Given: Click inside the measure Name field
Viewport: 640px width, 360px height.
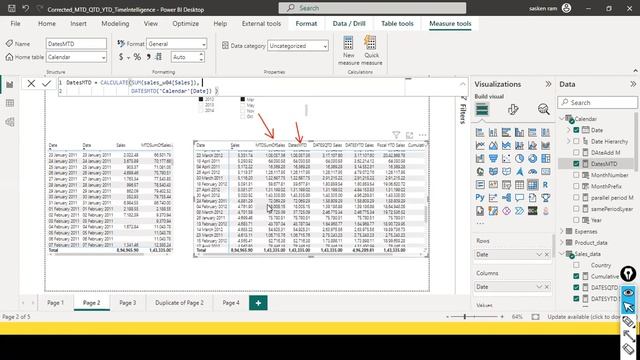Looking at the screenshot, I should click(x=76, y=44).
